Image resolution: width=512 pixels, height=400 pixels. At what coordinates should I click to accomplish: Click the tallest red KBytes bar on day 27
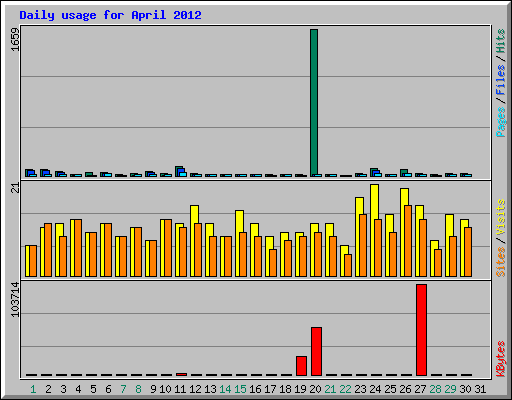(421, 330)
